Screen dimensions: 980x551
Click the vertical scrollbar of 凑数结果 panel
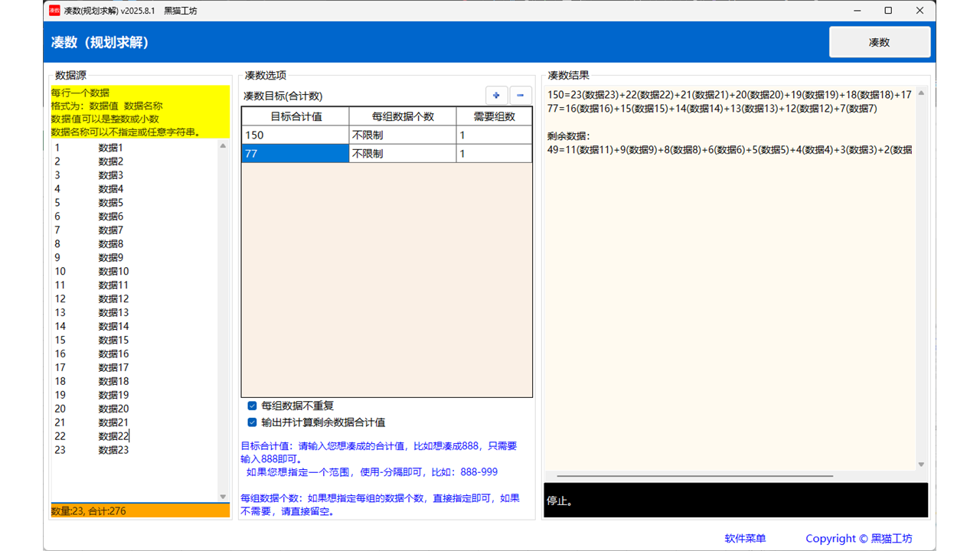pos(921,275)
